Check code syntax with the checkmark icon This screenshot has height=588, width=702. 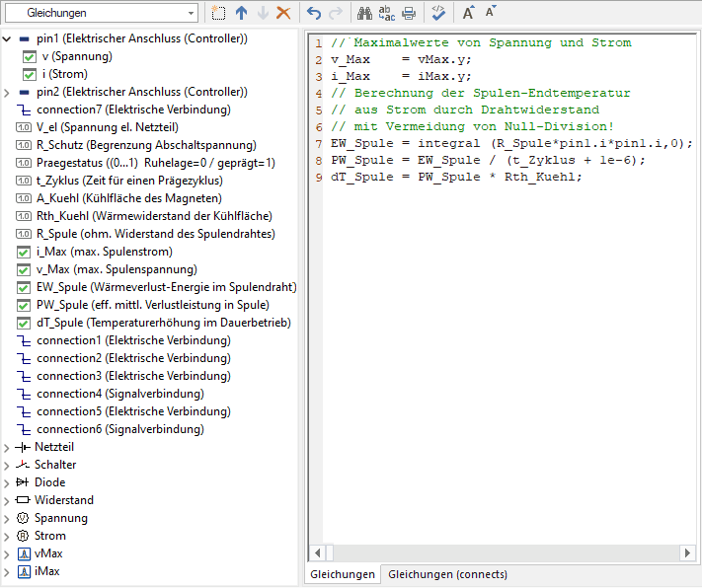point(438,13)
